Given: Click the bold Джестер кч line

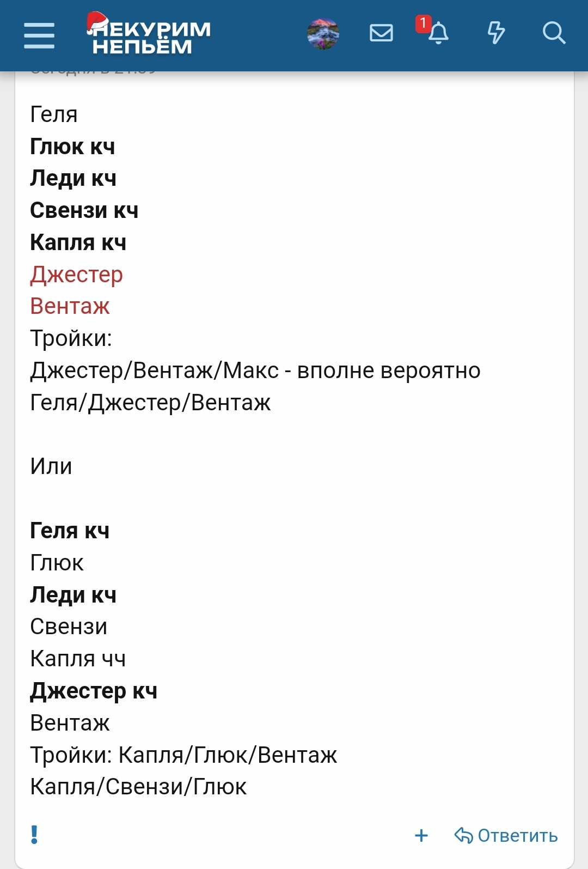Looking at the screenshot, I should (x=94, y=691).
